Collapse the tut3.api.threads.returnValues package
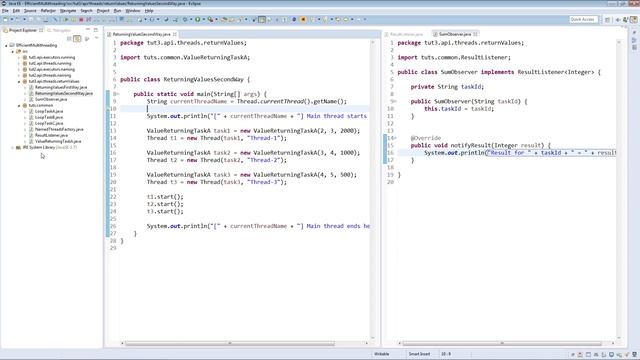 19,82
